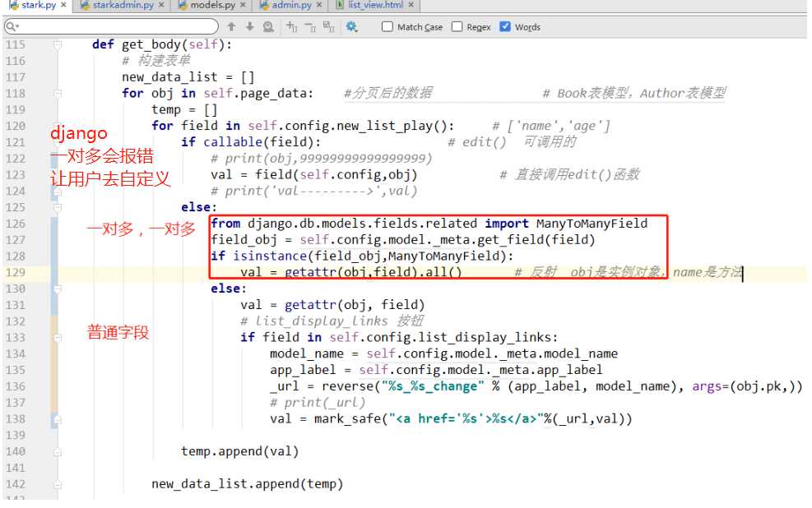The width and height of the screenshot is (812, 508).
Task: Switch to the admin.py tab
Action: click(291, 5)
